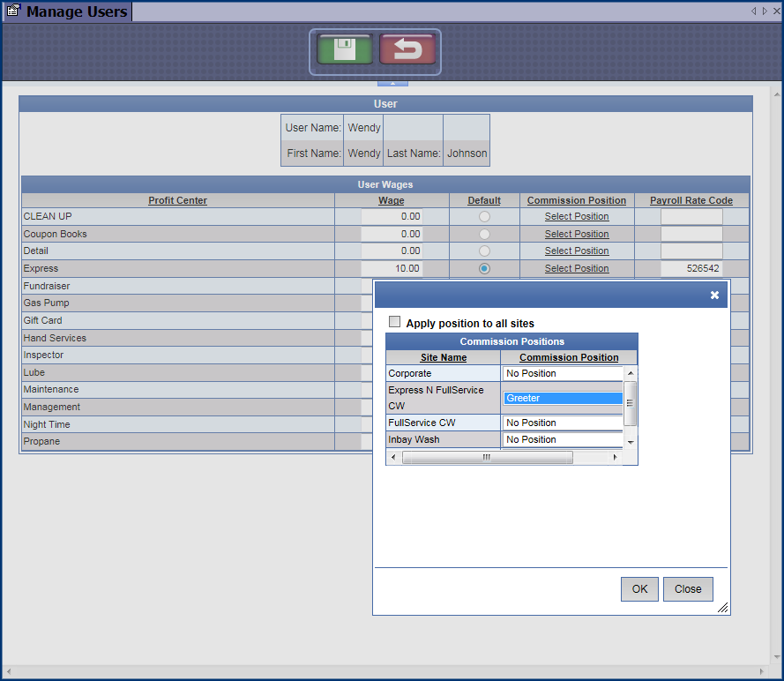Viewport: 784px width, 681px height.
Task: Click the red Undo arrow icon
Action: pos(407,50)
